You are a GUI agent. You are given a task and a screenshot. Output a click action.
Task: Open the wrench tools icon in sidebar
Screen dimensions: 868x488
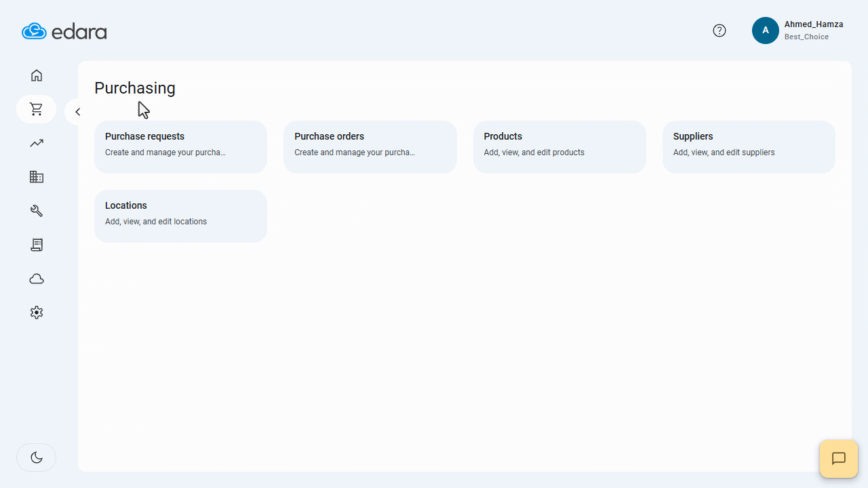[37, 211]
